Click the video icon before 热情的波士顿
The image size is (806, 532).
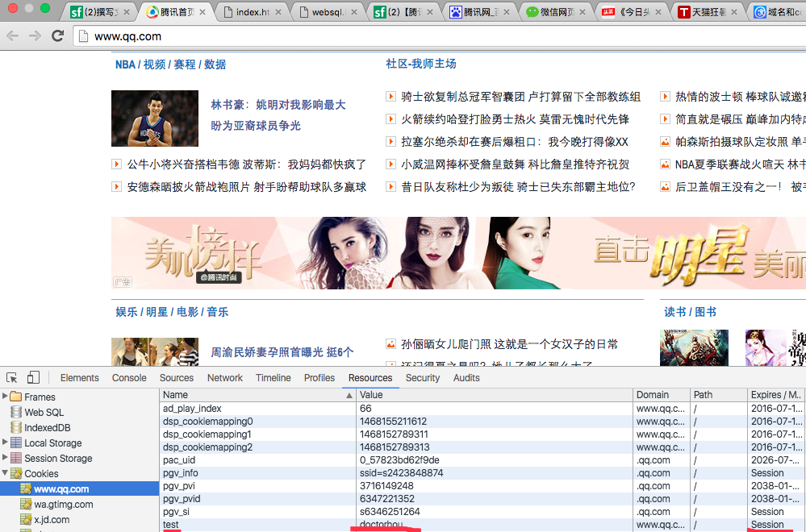pyautogui.click(x=665, y=96)
